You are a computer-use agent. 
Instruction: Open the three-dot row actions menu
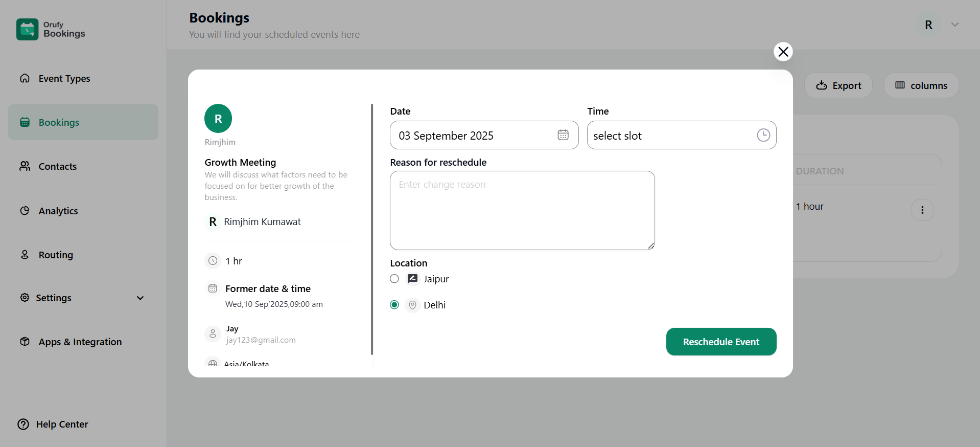click(x=922, y=210)
